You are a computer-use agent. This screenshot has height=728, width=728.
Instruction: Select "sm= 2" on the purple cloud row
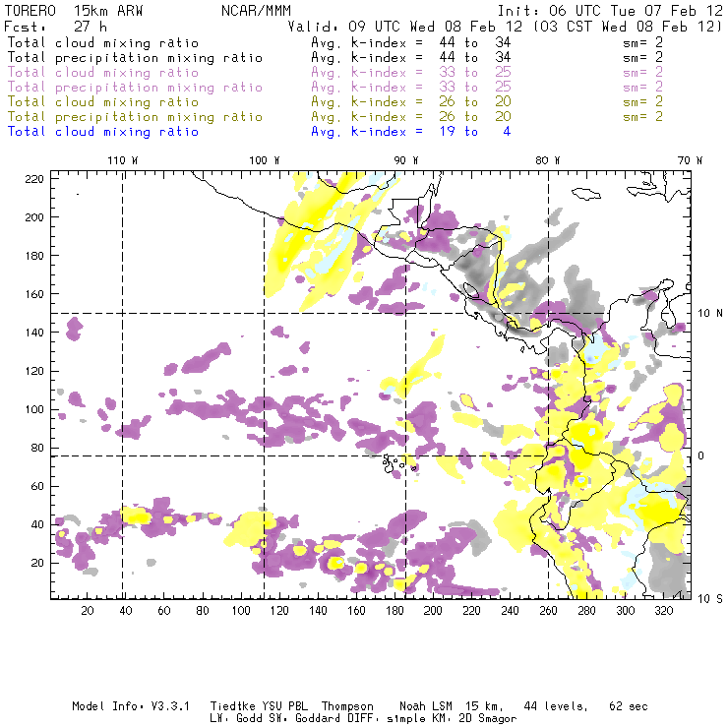(642, 73)
